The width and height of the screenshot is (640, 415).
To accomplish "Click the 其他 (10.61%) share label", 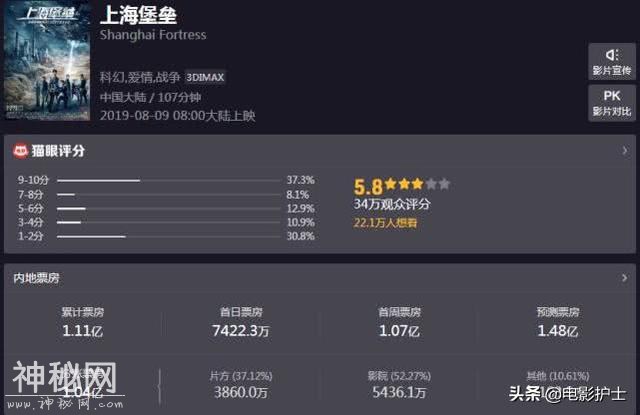I will (558, 376).
